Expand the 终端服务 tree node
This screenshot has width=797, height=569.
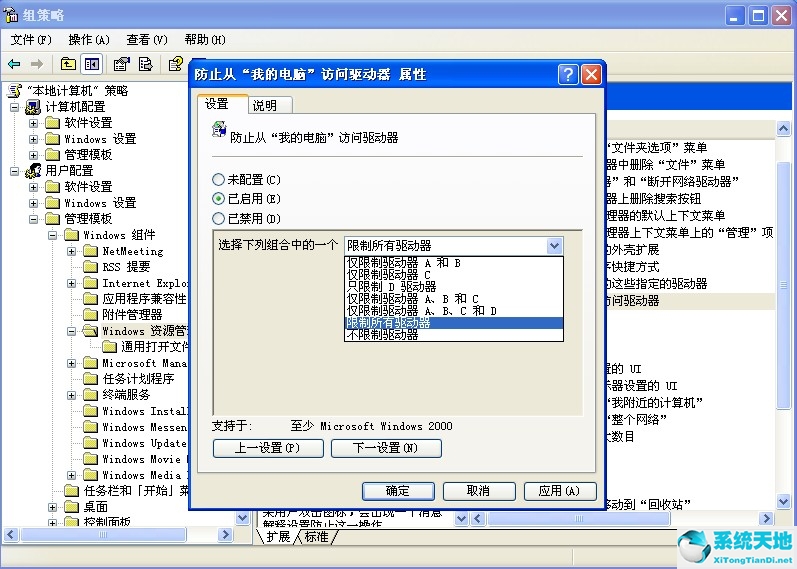click(72, 395)
